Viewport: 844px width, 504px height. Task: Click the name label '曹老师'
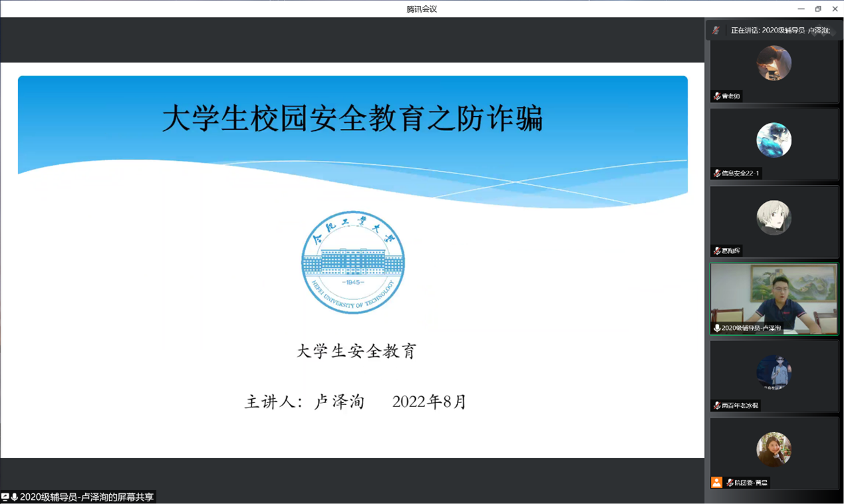pyautogui.click(x=731, y=96)
